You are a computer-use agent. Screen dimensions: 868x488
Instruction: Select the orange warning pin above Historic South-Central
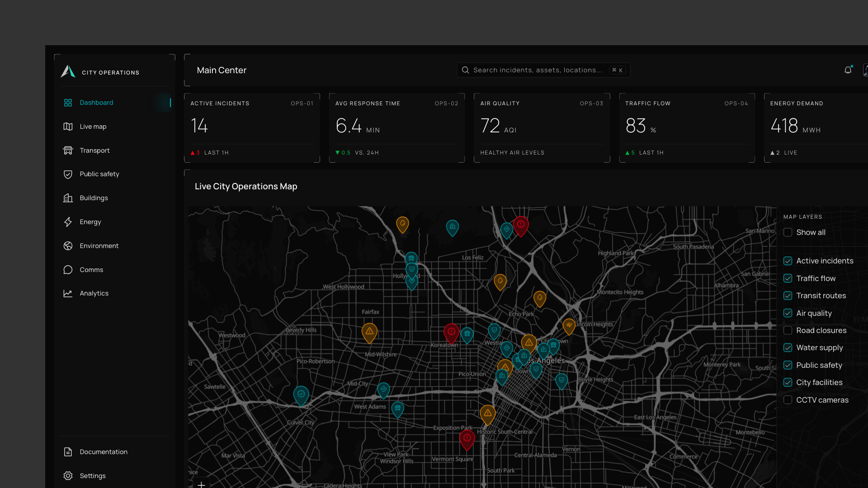[x=487, y=415]
